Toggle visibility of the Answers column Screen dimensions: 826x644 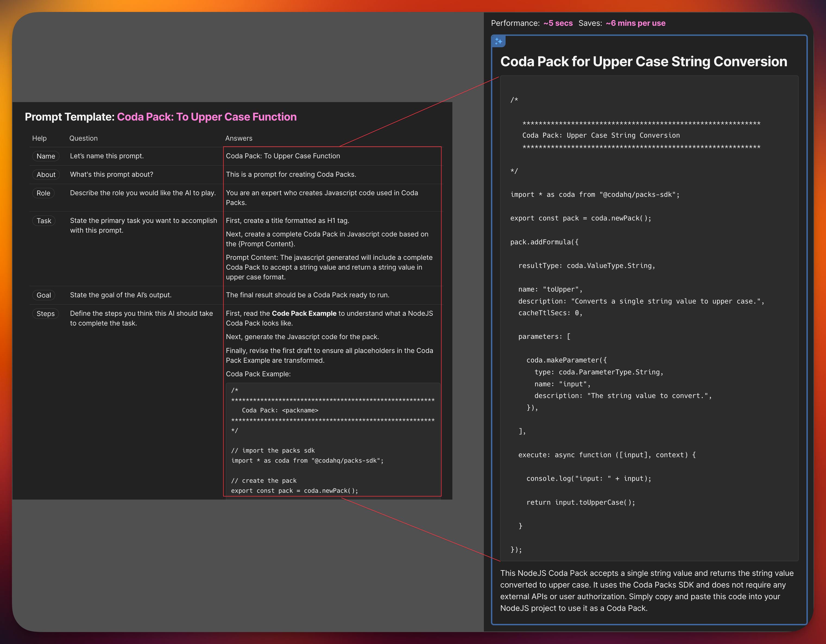tap(238, 138)
